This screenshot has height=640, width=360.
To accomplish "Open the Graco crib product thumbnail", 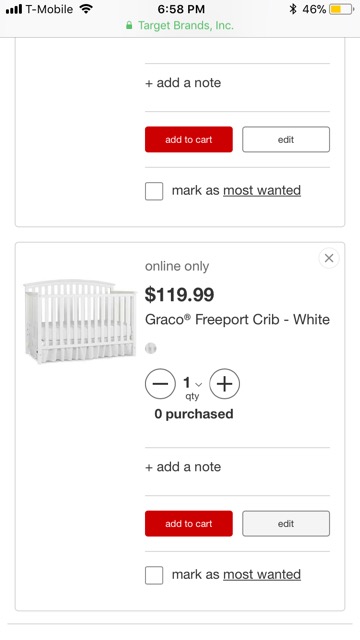I will tap(79, 321).
